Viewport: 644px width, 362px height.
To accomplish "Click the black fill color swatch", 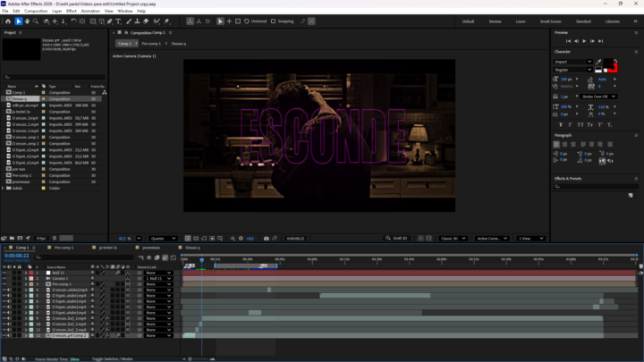I will (608, 63).
